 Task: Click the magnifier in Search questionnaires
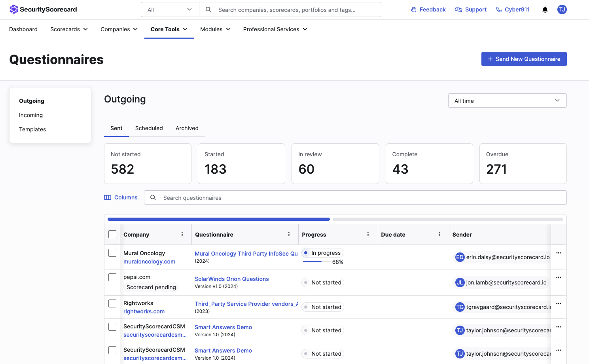pyautogui.click(x=153, y=197)
